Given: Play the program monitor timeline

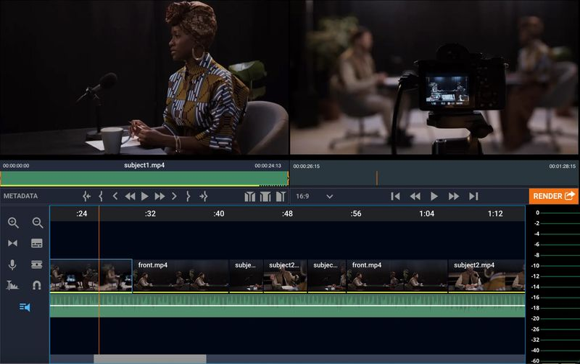Looking at the screenshot, I should coord(434,196).
